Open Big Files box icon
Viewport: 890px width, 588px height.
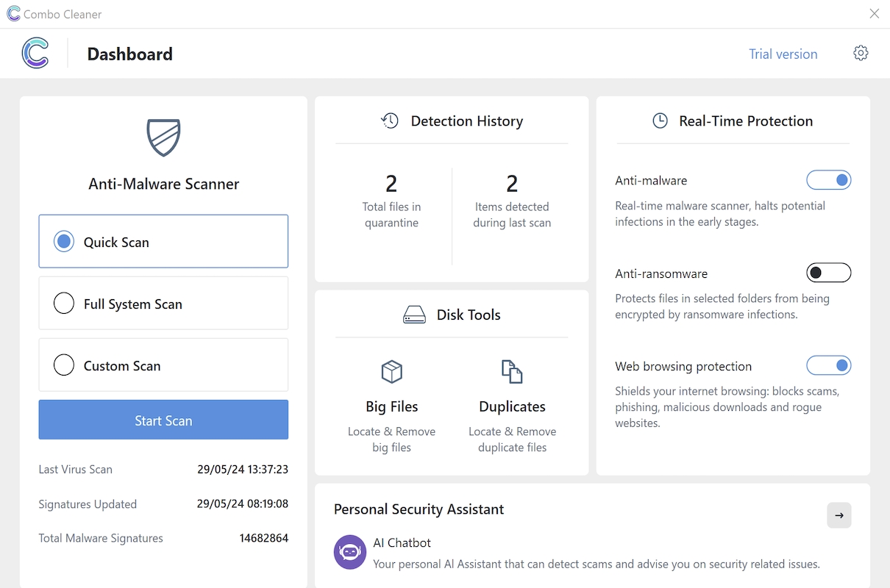(391, 371)
